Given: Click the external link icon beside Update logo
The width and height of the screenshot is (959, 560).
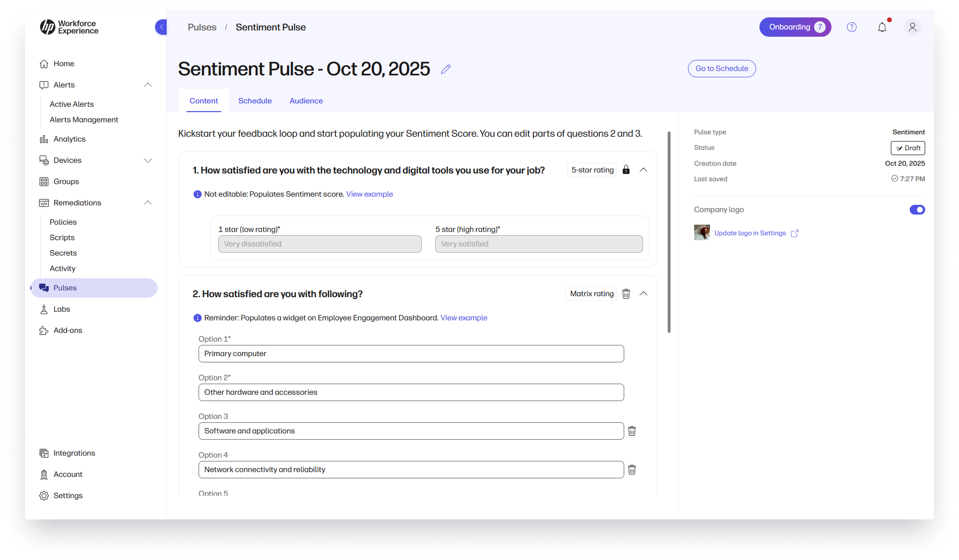Looking at the screenshot, I should pyautogui.click(x=795, y=233).
